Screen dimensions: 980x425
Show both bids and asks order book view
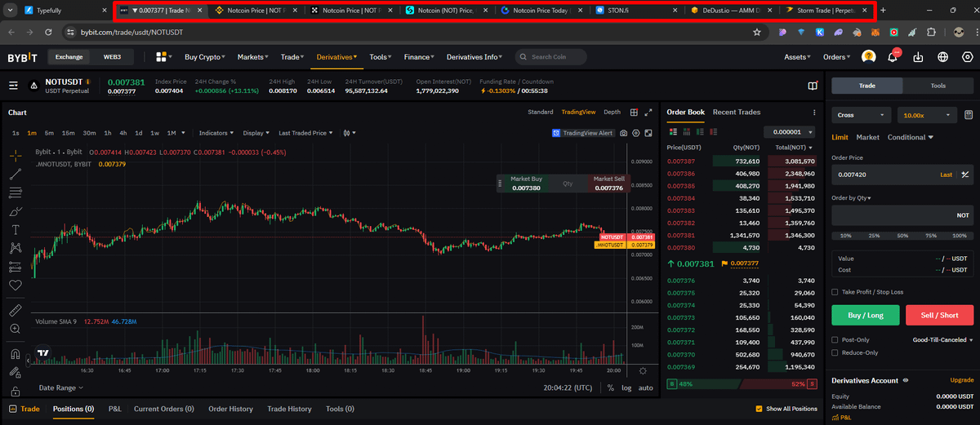(x=673, y=131)
